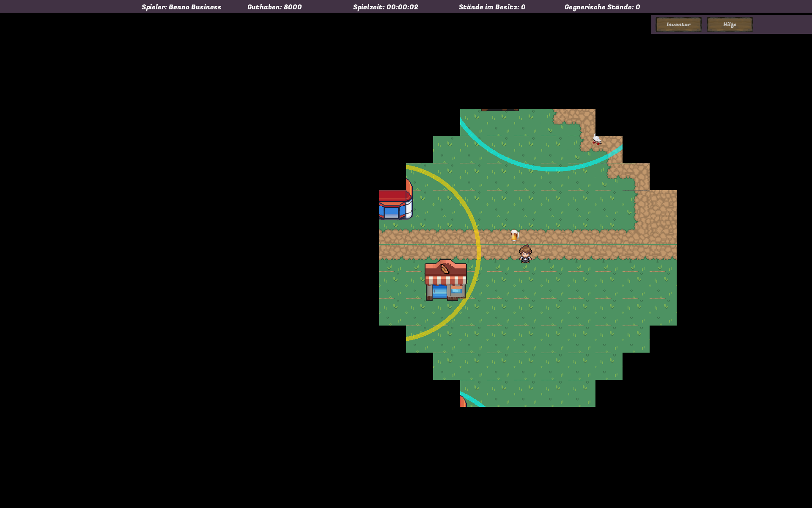Click the dark building edge at top

point(499,110)
